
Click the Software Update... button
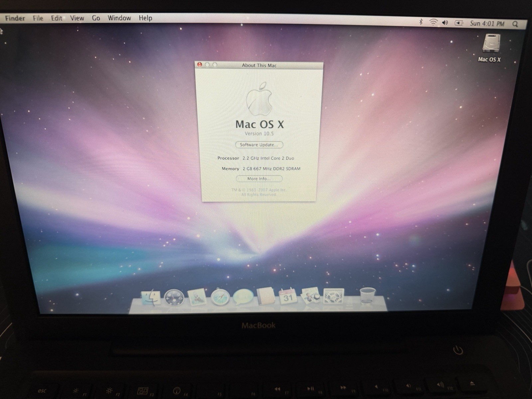click(259, 145)
